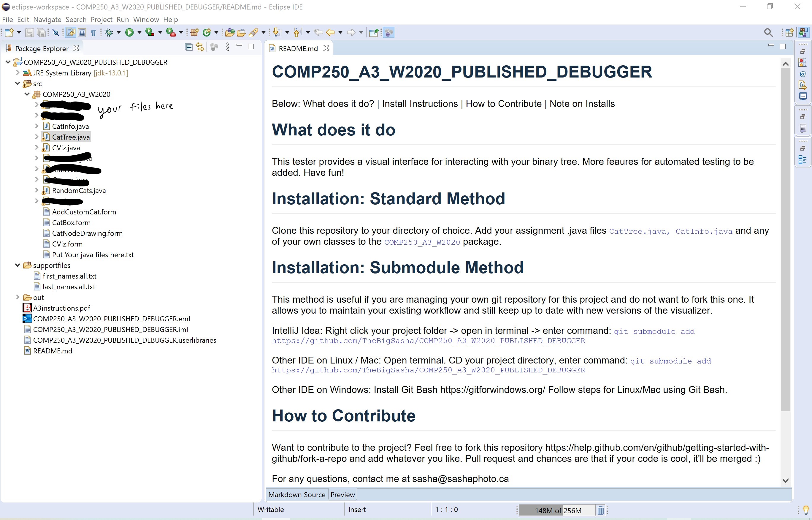Click the green Run button
This screenshot has width=812, height=520.
(129, 32)
